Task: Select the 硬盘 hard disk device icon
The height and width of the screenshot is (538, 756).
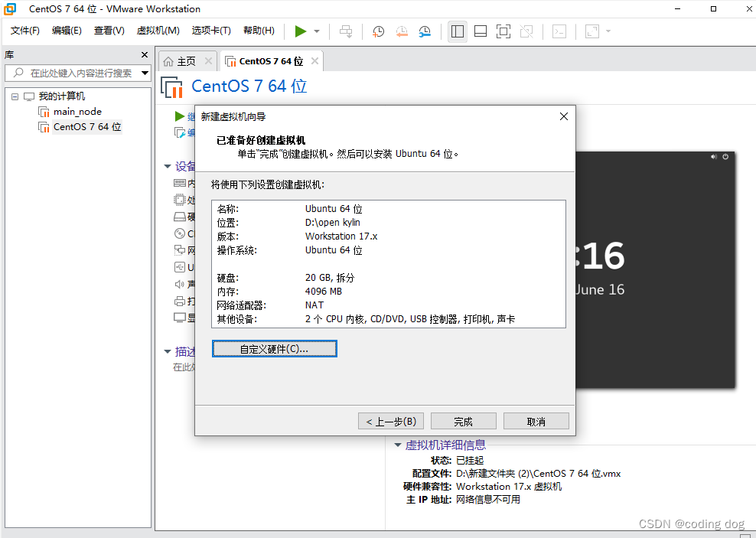Action: (x=181, y=217)
